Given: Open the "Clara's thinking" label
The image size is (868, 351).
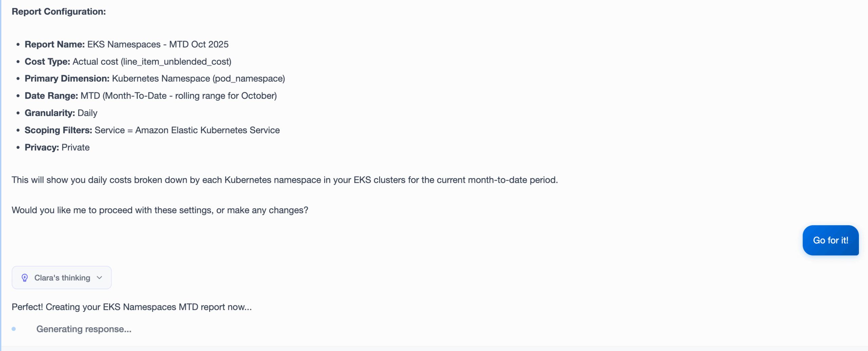Looking at the screenshot, I should 62,278.
